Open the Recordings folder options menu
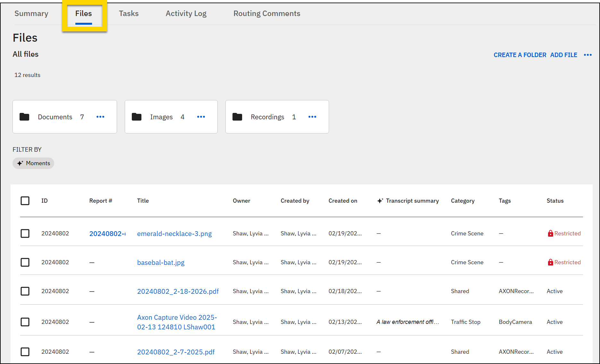The image size is (600, 364). pos(312,117)
